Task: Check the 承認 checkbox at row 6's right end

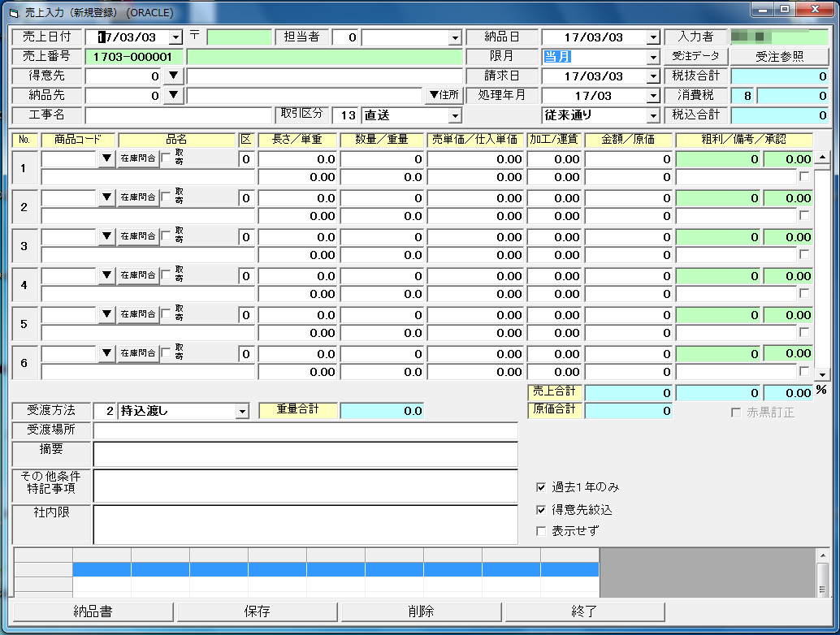Action: [804, 371]
